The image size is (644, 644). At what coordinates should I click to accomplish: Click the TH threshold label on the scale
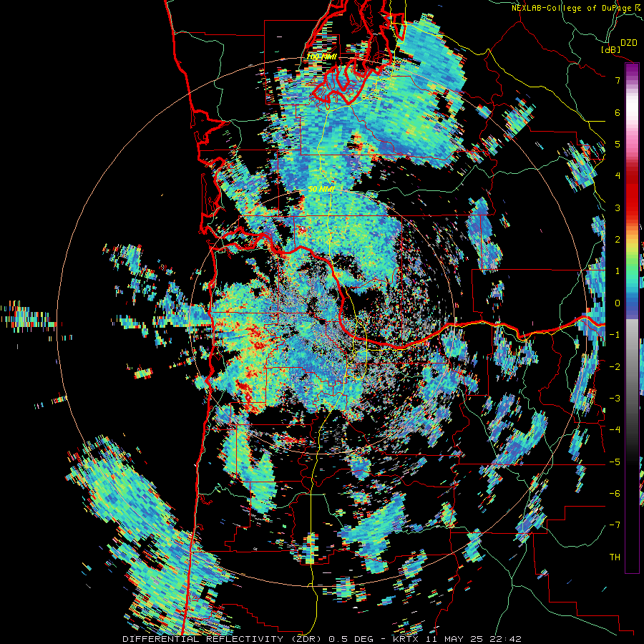click(615, 557)
